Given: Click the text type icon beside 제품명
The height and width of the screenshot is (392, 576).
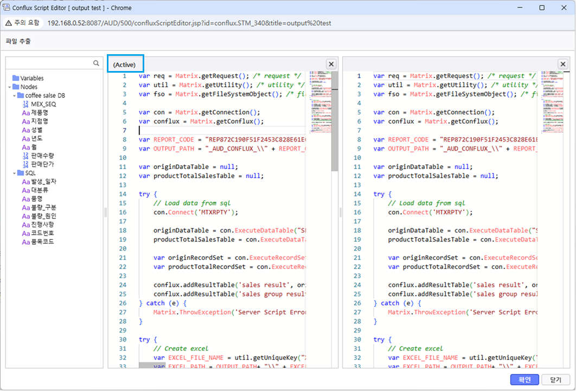Looking at the screenshot, I should (x=25, y=113).
